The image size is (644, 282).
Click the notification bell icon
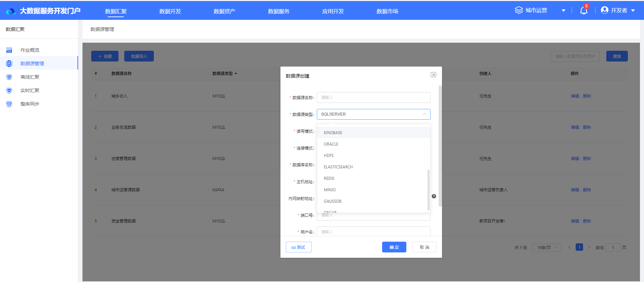tap(584, 11)
